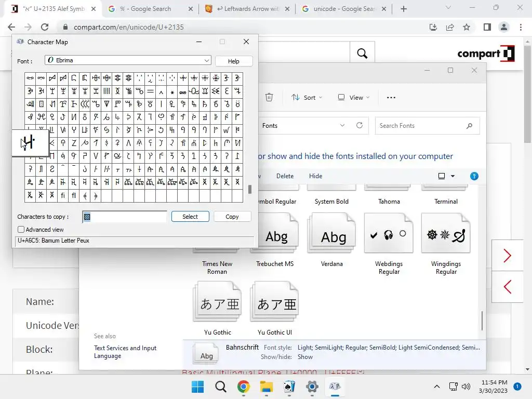
Task: Click the compart search magnifier button
Action: [362, 54]
